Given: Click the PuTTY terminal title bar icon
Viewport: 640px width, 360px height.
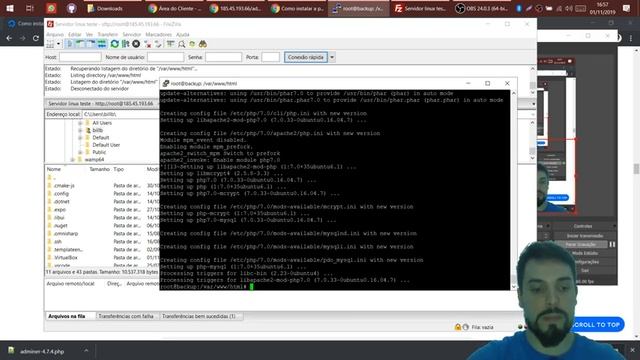Looking at the screenshot, I should (166, 83).
